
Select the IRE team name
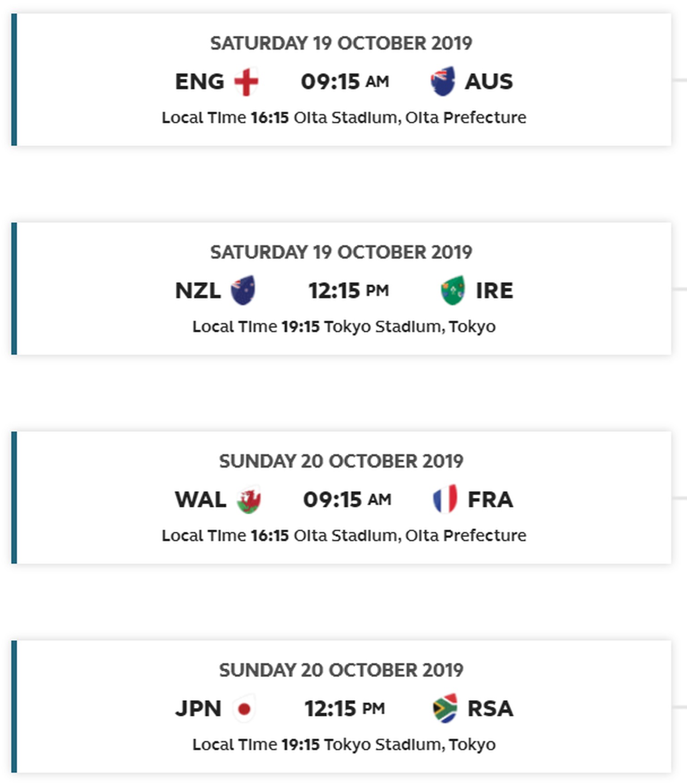point(494,290)
